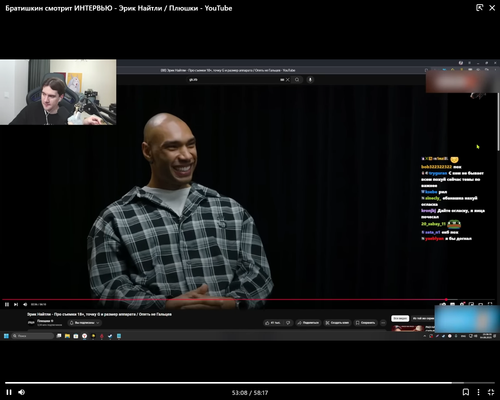Image resolution: width=500 pixels, height=400 pixels.
Task: Pause the outer video player
Action: click(9, 392)
